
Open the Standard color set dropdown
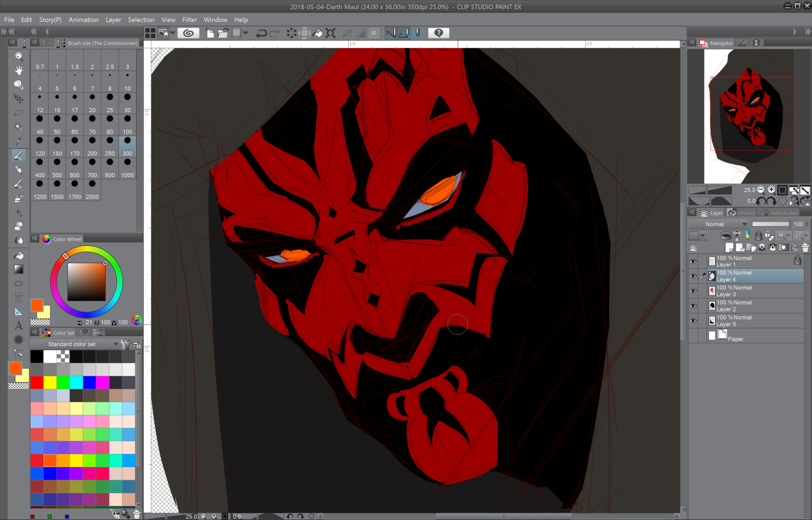coord(75,344)
